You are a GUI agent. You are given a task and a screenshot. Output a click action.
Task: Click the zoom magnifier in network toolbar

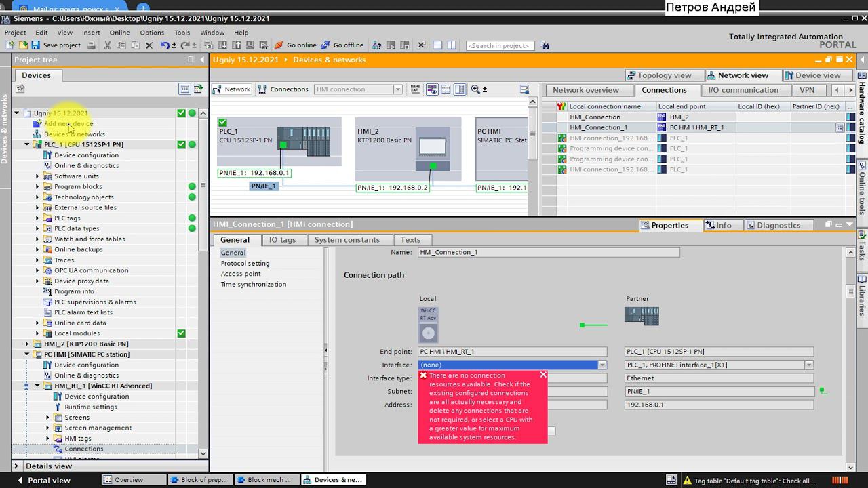pyautogui.click(x=475, y=89)
